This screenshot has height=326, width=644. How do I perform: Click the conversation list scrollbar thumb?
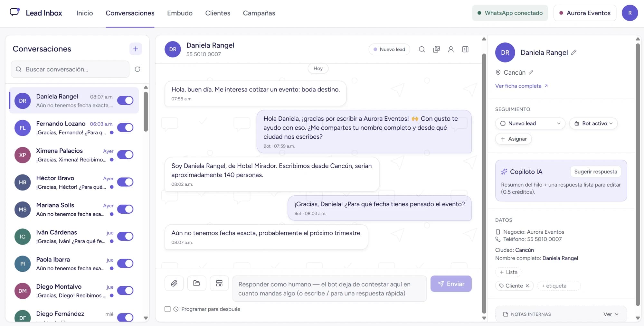coord(146,112)
